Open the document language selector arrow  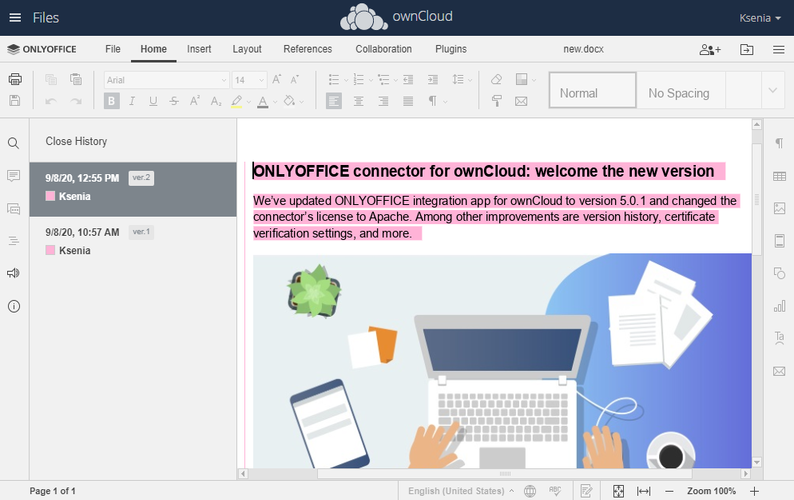[511, 491]
